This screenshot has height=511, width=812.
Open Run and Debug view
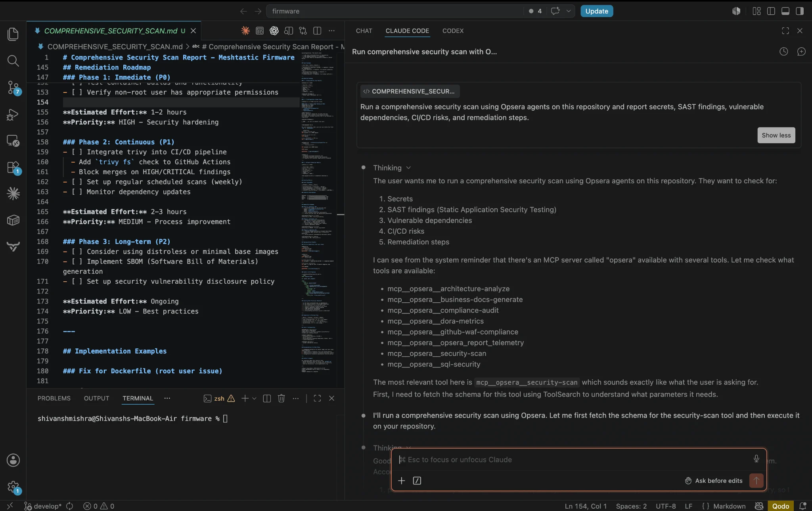pos(13,115)
